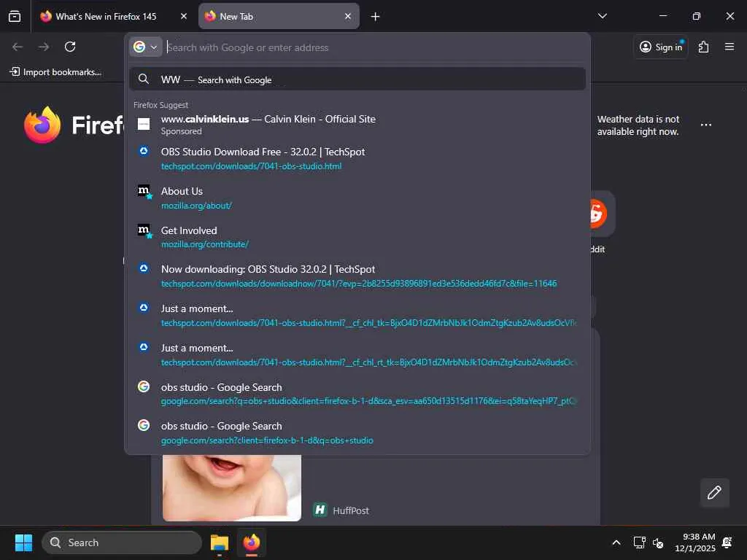Open the Google search engine selector dropdown
The height and width of the screenshot is (560, 747).
point(146,47)
